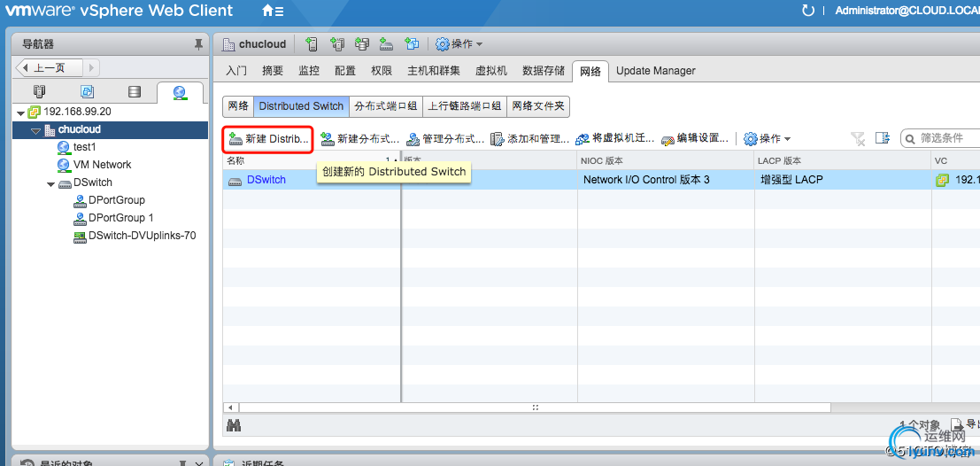
Task: Open the Actions dropdown in the list toolbar
Action: pos(768,138)
